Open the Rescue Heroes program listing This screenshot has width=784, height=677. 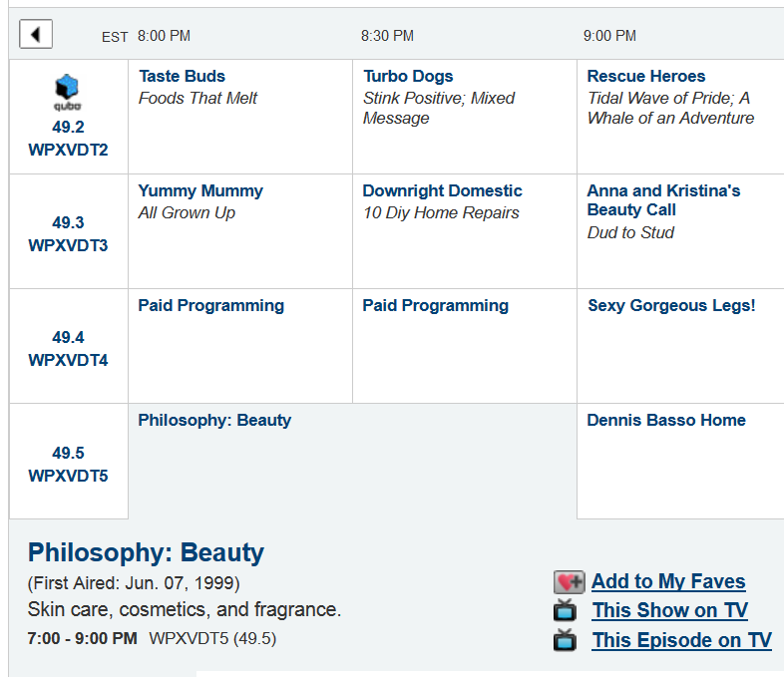(645, 76)
